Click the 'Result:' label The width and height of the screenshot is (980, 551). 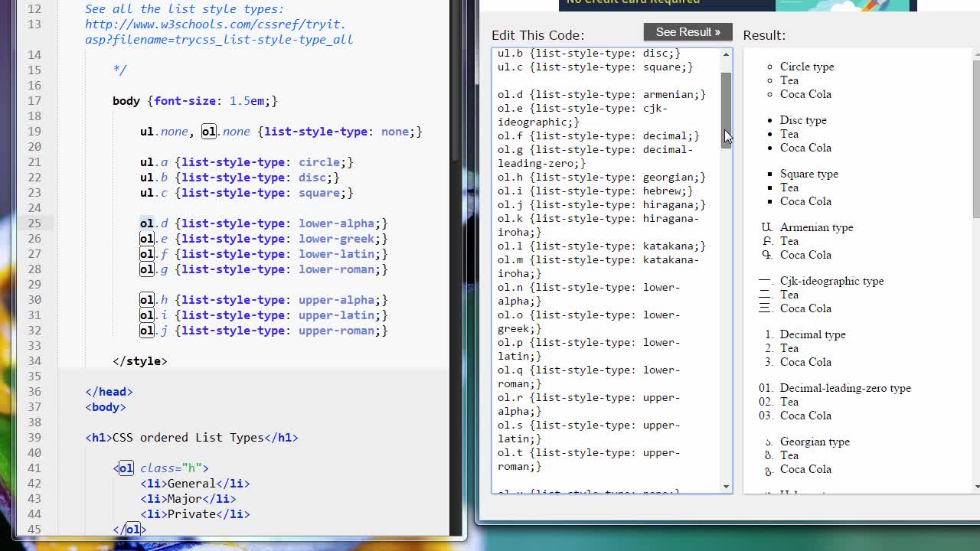(x=764, y=35)
